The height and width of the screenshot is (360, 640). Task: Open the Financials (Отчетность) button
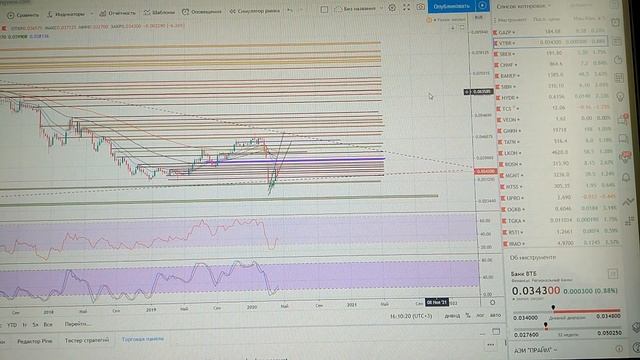tap(118, 13)
